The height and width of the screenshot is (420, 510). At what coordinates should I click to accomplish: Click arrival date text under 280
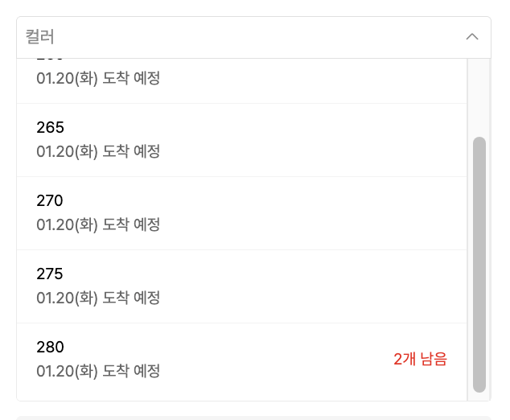tap(98, 371)
